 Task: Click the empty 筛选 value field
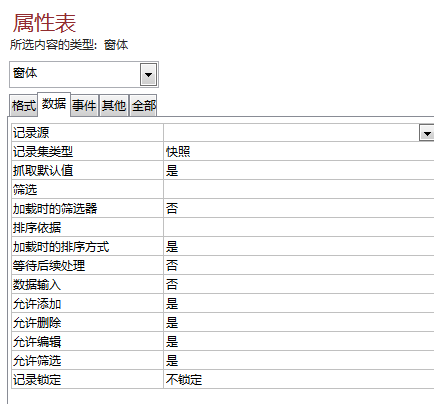(299, 190)
